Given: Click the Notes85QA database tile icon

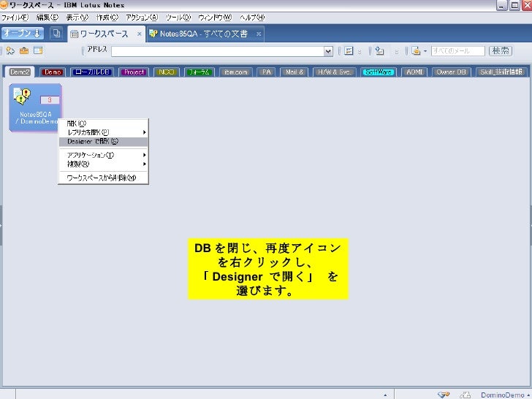Looking at the screenshot, I should [x=22, y=96].
